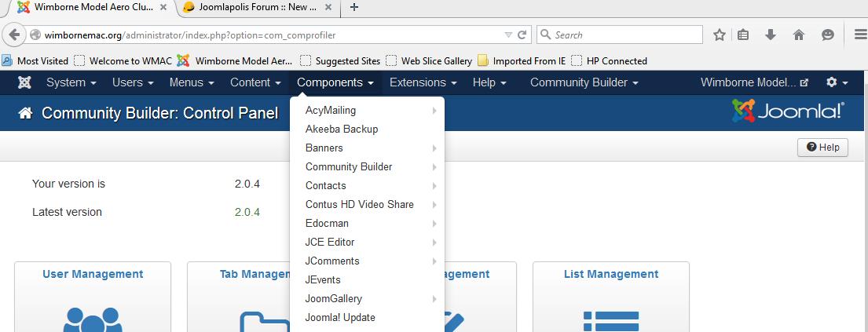Select Joomla! Update entry
This screenshot has height=332, width=868.
click(x=367, y=318)
